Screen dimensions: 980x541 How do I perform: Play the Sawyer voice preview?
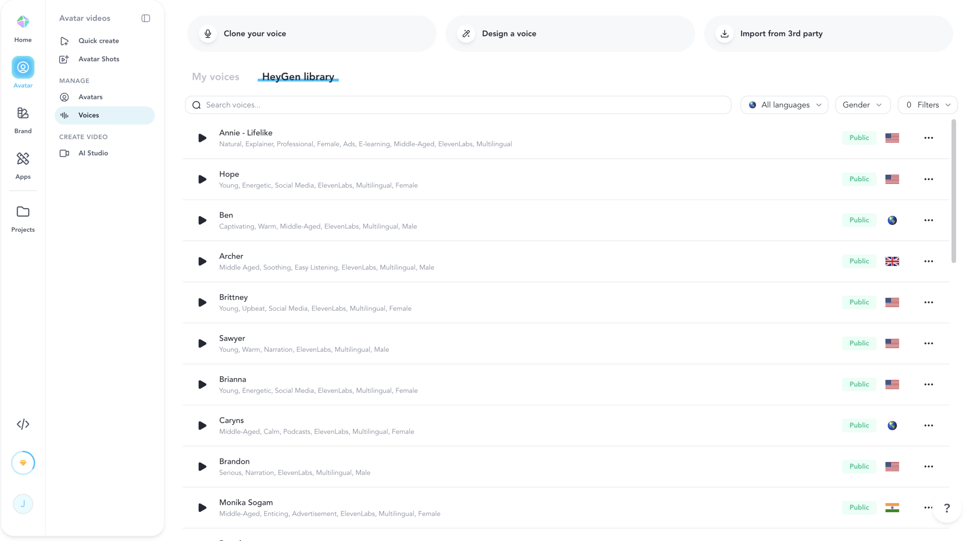tap(202, 343)
